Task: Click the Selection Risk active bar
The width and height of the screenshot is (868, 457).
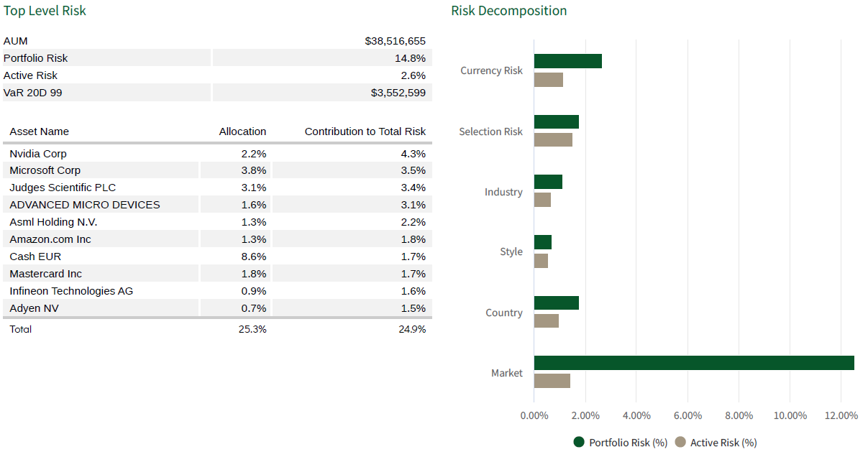Action: coord(552,142)
